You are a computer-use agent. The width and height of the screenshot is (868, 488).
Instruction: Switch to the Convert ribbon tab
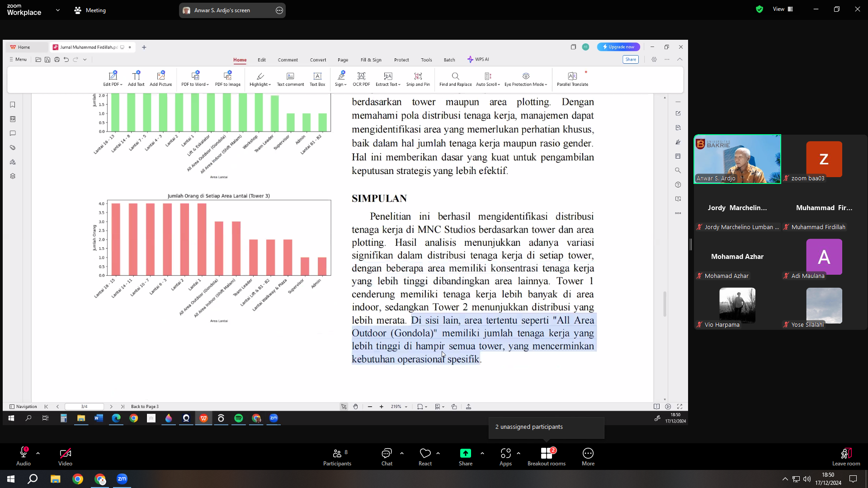(318, 60)
